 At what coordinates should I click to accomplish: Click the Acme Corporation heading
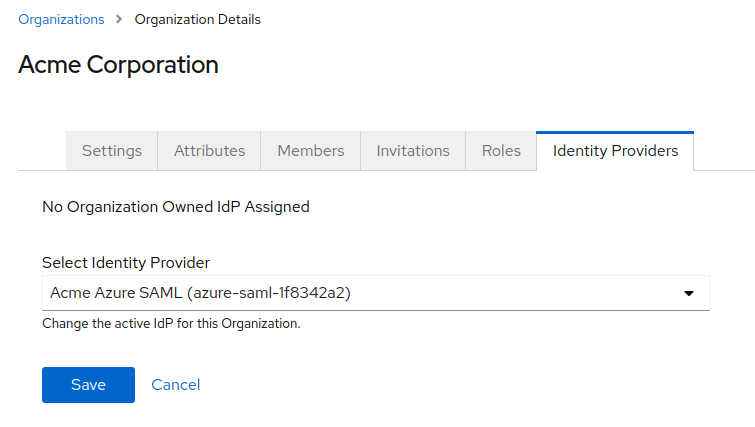click(x=118, y=65)
